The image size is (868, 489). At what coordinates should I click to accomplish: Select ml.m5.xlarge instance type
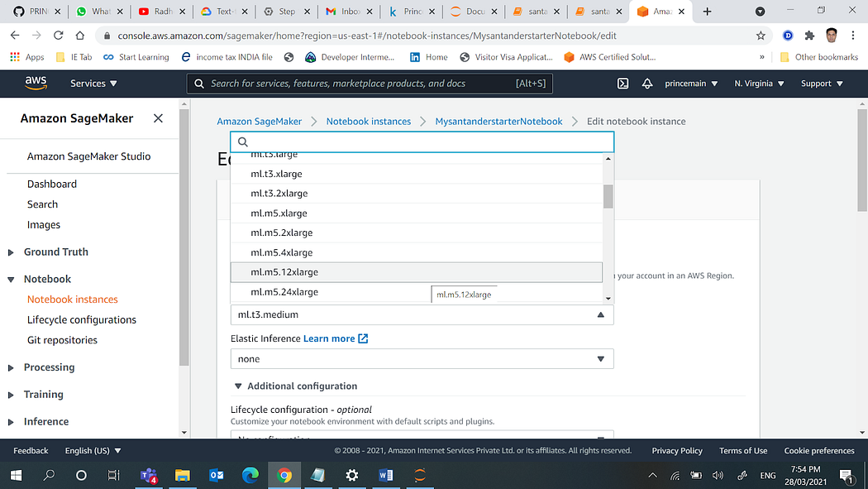click(417, 213)
